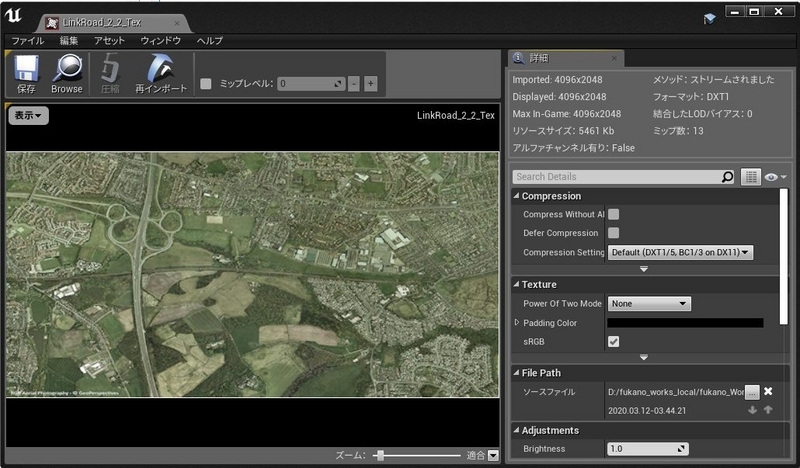This screenshot has width=800, height=468.
Task: Click the 再インポート reimport toolbar icon
Action: tap(161, 74)
